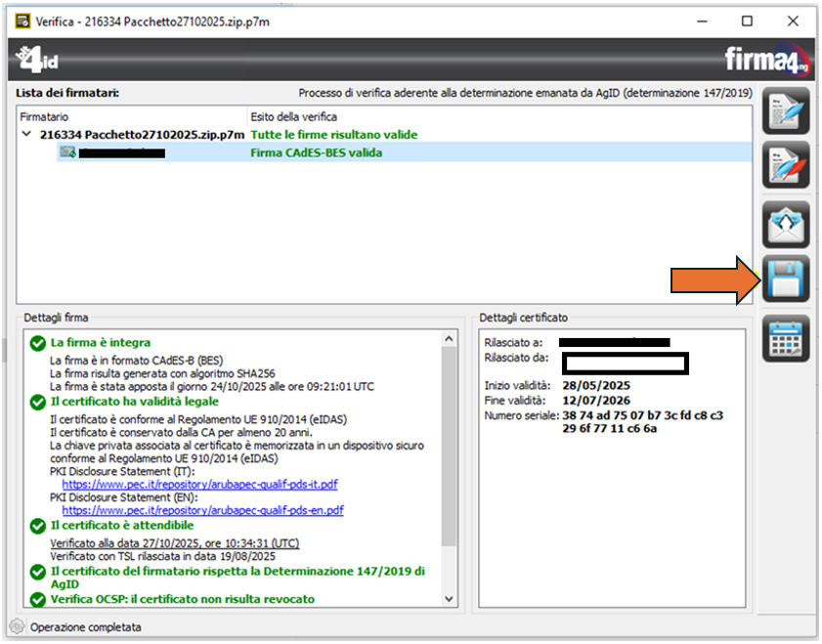This screenshot has width=822, height=644.
Task: Click the signer certificate icon in the list
Action: pyautogui.click(x=67, y=152)
